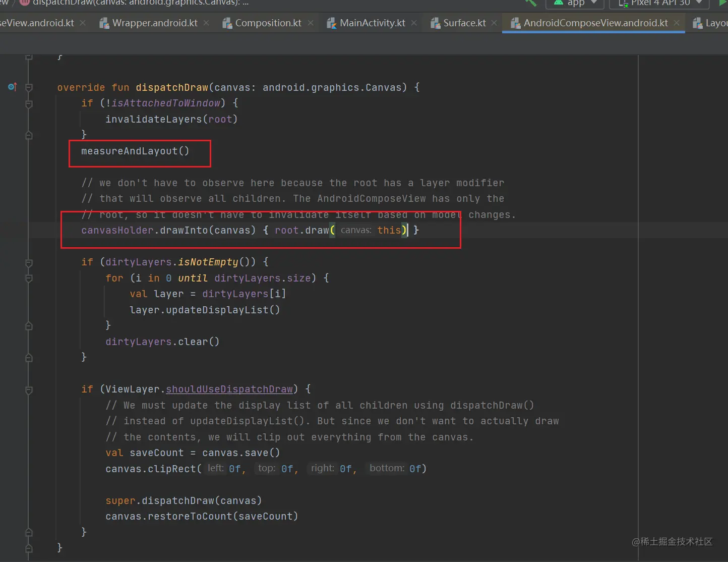The height and width of the screenshot is (562, 728).
Task: Collapse the isAttachedToWindow if block
Action: coord(29,103)
